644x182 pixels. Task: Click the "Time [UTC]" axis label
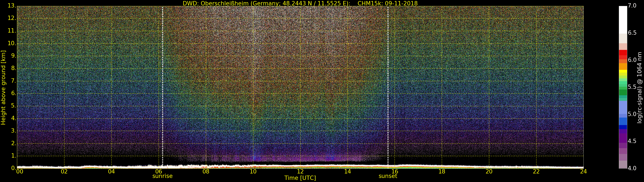(300, 178)
